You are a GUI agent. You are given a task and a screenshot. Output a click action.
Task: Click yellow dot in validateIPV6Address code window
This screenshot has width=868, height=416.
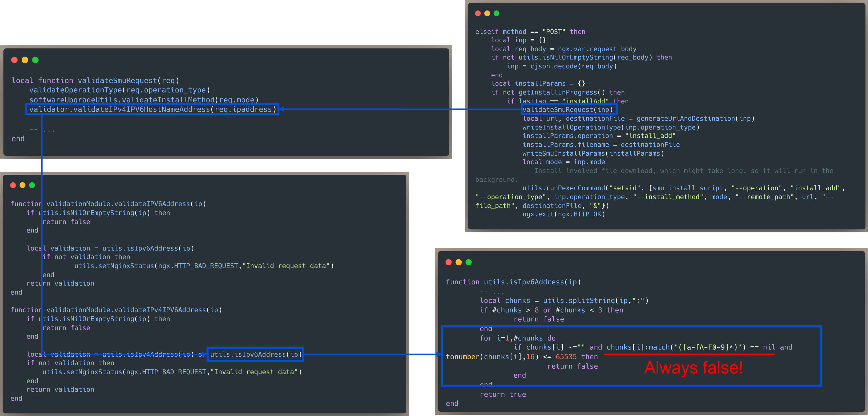[23, 185]
